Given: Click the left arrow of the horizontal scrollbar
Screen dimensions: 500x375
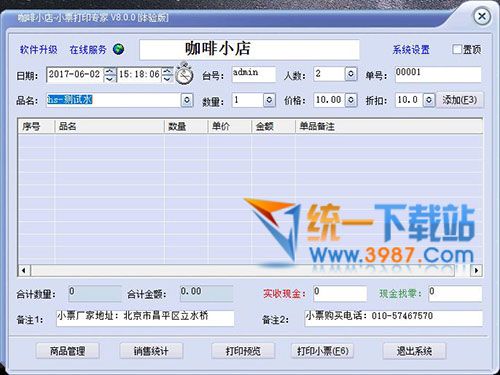Looking at the screenshot, I should (x=24, y=270).
